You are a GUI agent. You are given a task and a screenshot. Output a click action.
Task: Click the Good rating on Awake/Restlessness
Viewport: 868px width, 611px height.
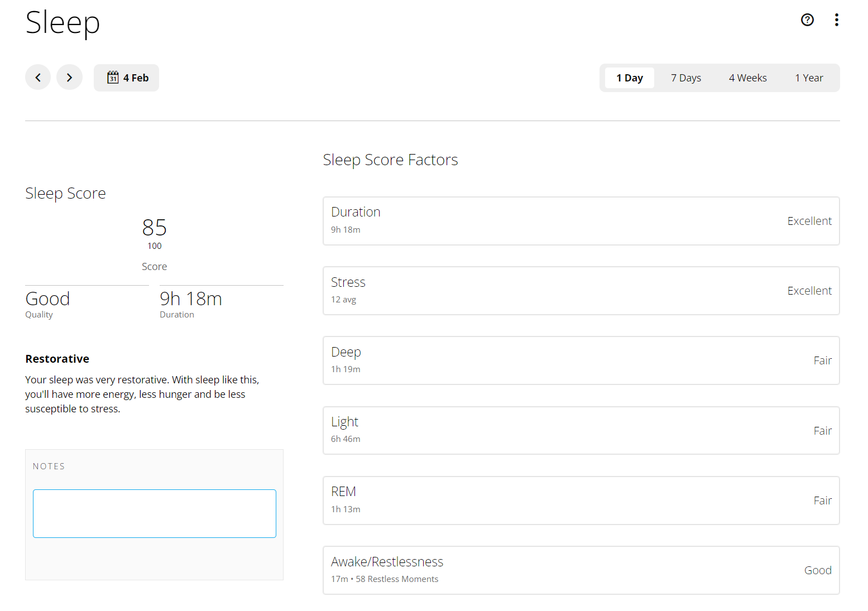tap(817, 570)
